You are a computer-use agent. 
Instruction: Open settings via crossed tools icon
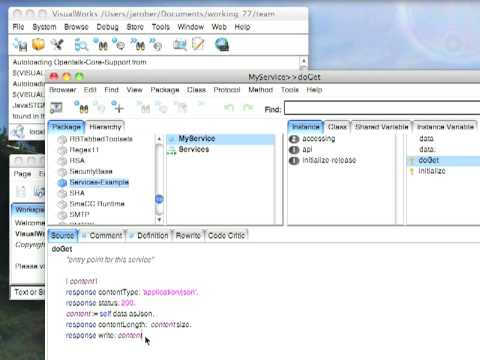point(57,44)
